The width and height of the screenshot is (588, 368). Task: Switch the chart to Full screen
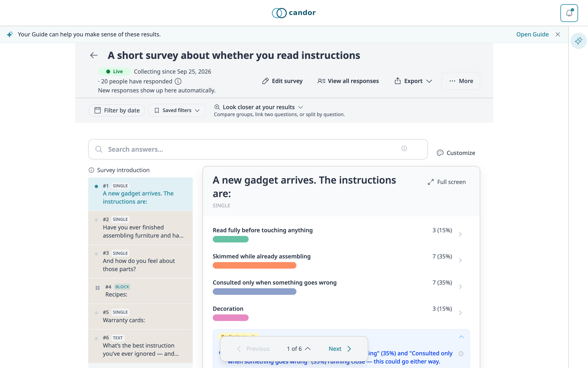447,182
